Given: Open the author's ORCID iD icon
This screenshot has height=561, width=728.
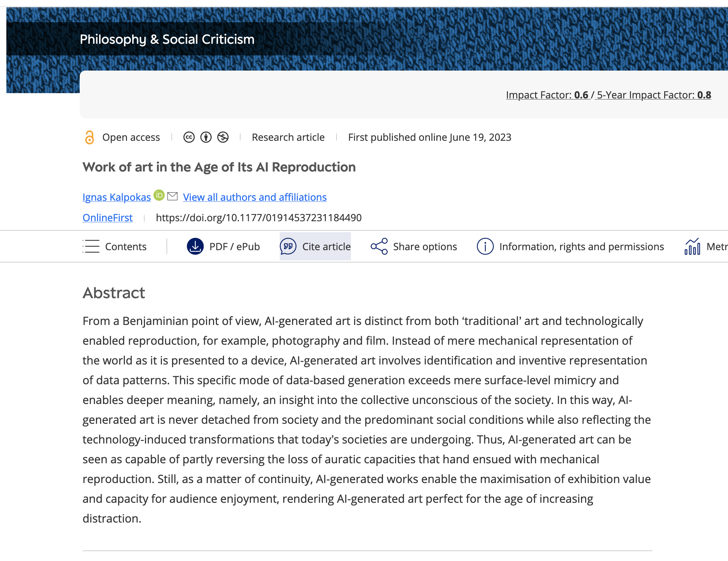Looking at the screenshot, I should (159, 195).
